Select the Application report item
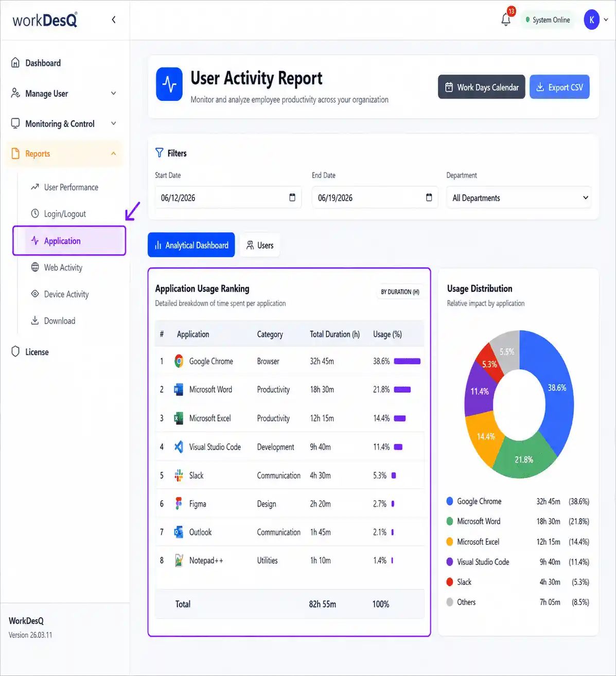Image resolution: width=616 pixels, height=676 pixels. tap(69, 241)
